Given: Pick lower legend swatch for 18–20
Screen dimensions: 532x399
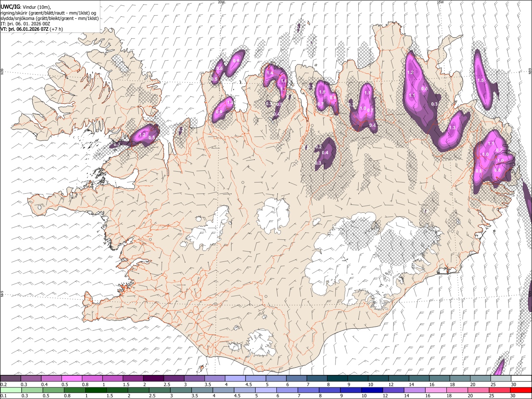Looking at the screenshot, I should click(458, 390).
